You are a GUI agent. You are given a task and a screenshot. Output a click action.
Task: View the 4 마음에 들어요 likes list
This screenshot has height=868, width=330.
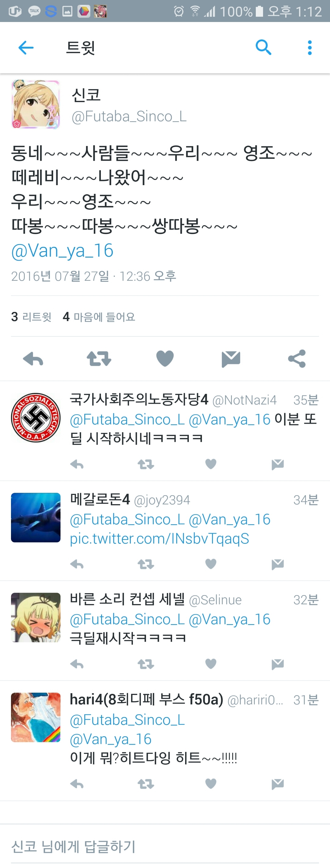point(99,317)
